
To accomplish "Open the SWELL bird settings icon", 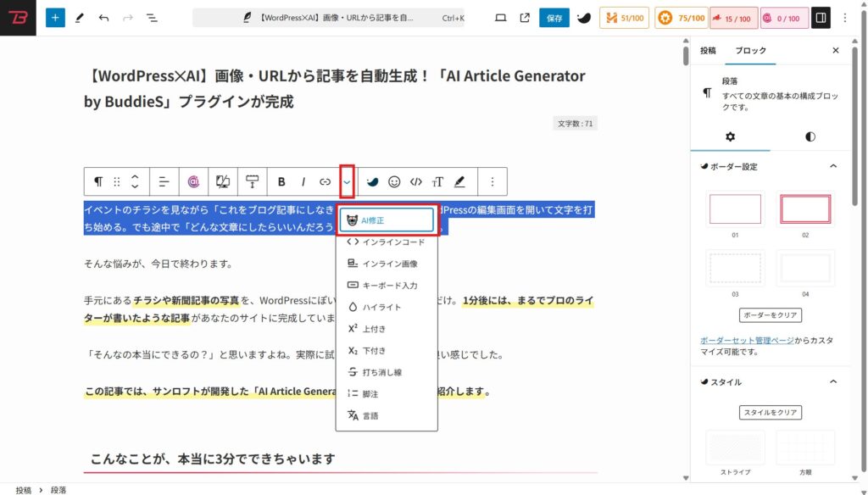I will pos(584,18).
